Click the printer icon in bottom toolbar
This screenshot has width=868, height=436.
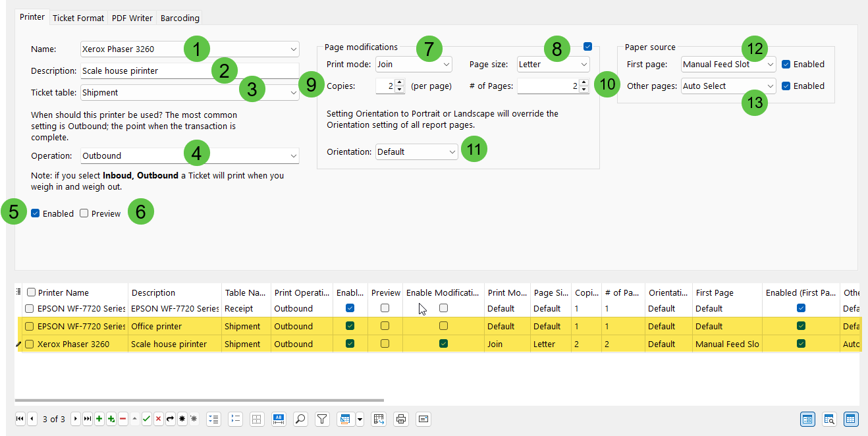[400, 419]
